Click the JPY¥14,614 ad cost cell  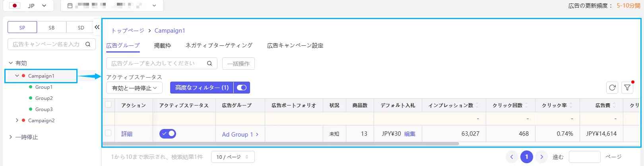(601, 134)
